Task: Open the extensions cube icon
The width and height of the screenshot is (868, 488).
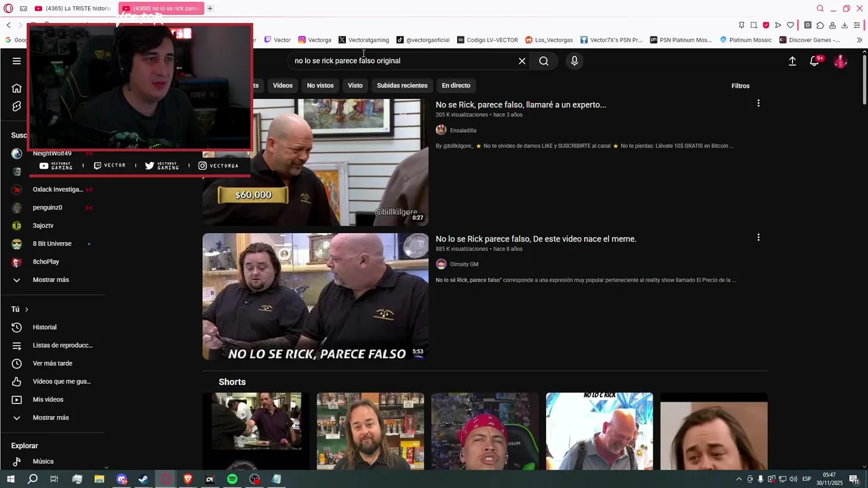Action: coord(820,25)
